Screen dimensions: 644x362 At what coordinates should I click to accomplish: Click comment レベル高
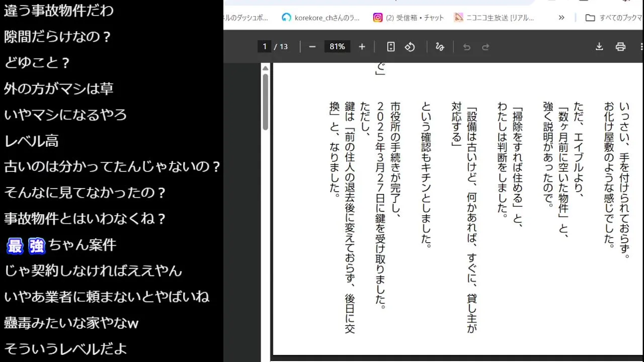click(x=31, y=141)
